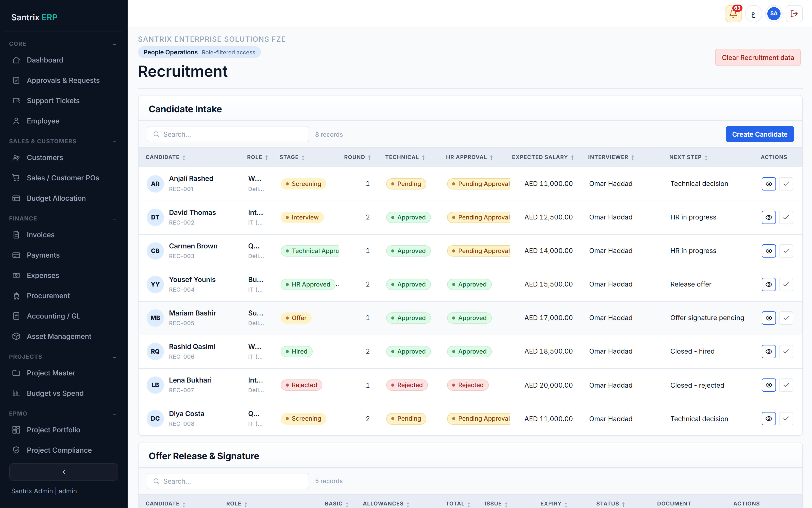Click the checkmark action for Carmen Brown
This screenshot has height=508, width=812.
point(786,251)
